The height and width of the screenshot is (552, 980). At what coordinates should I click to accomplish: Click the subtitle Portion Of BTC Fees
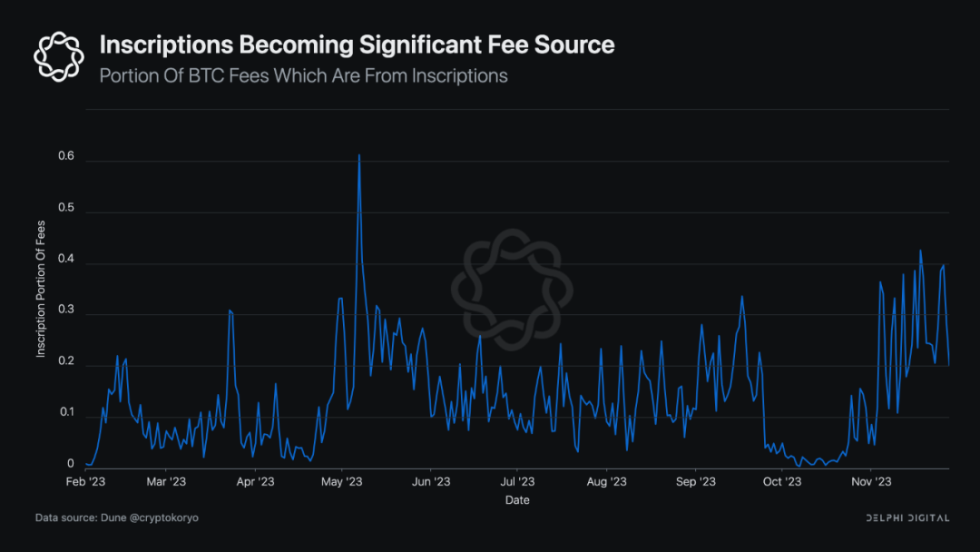click(x=304, y=75)
